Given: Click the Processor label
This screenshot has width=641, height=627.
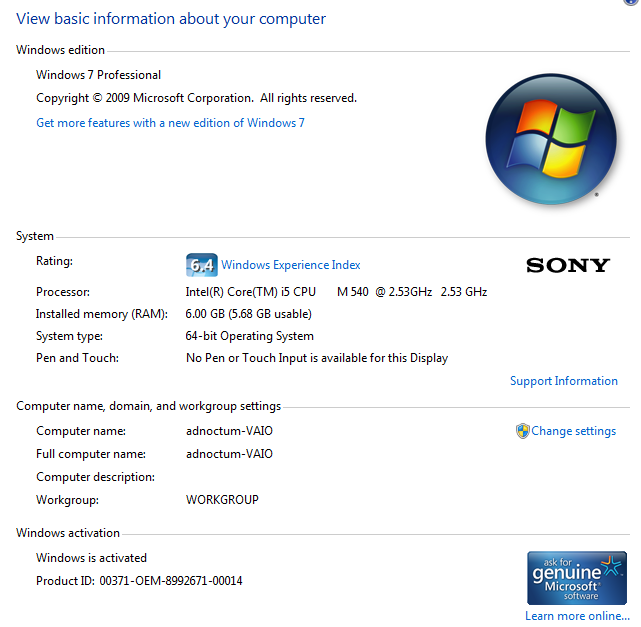Looking at the screenshot, I should point(63,292).
